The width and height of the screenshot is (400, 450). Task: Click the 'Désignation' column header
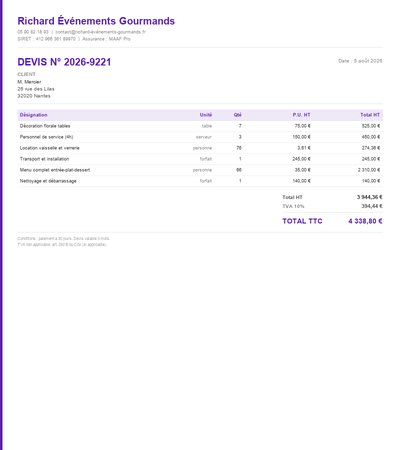[x=33, y=115]
